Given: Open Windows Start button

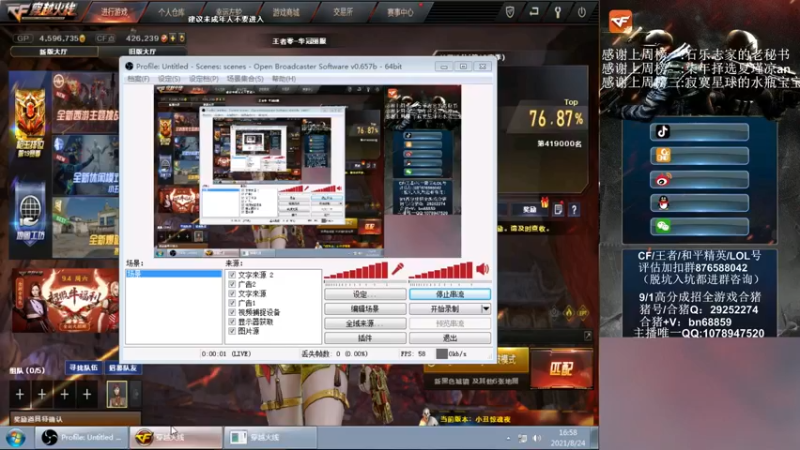Looking at the screenshot, I should [x=16, y=438].
